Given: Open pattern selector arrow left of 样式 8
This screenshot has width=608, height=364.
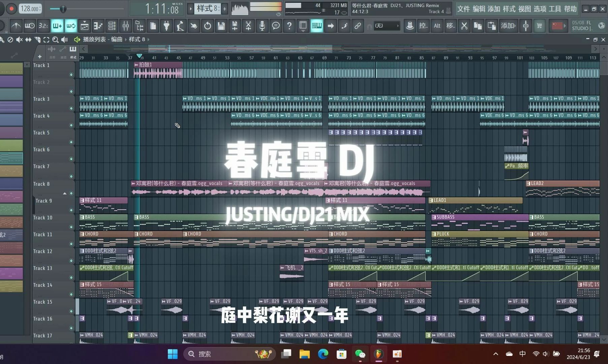Looking at the screenshot, I should (x=190, y=9).
